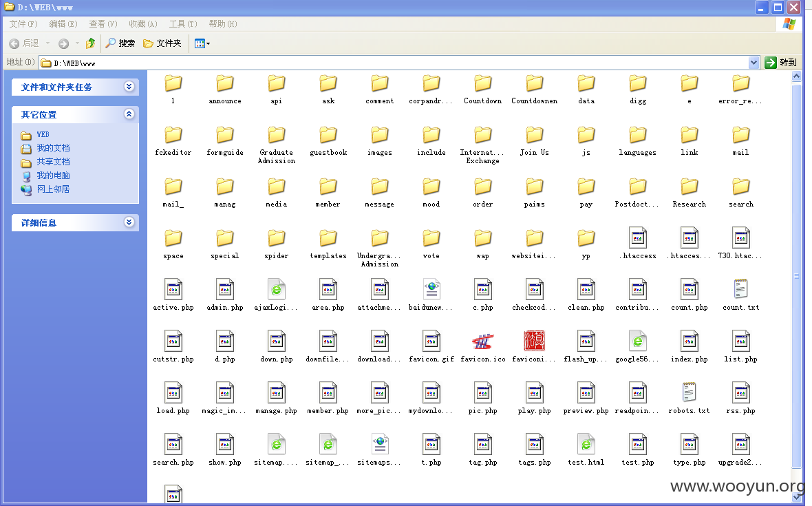This screenshot has height=506, width=812.
Task: Click vertical scrollbar up arrow
Action: [796, 76]
